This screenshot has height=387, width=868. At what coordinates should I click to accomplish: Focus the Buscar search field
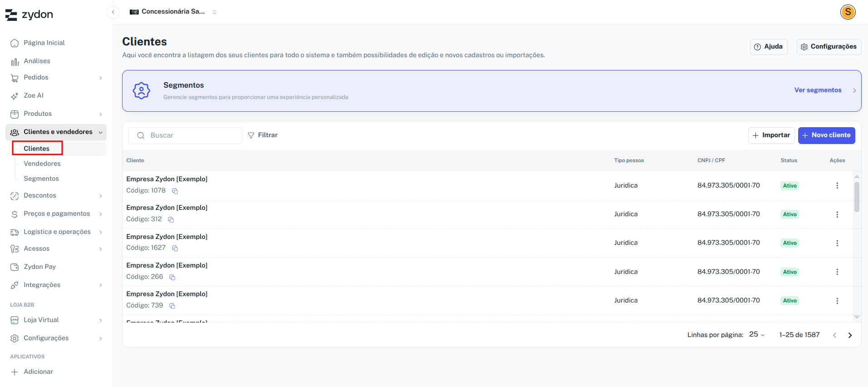coord(186,136)
